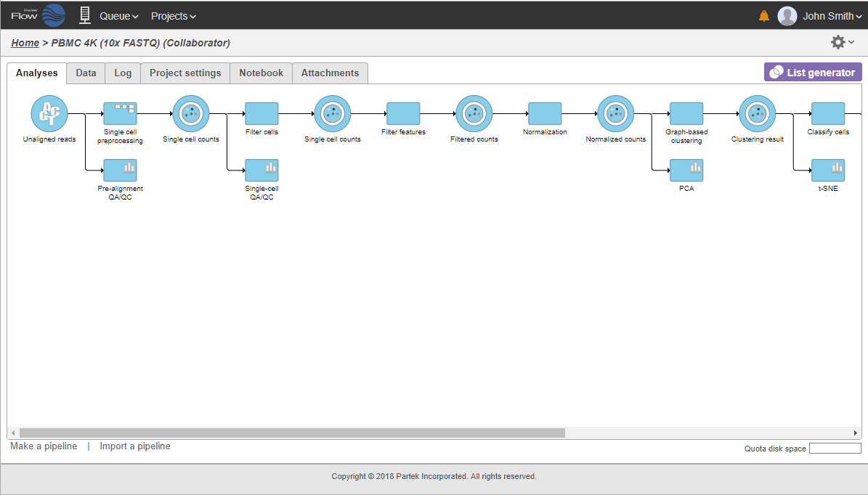868x495 pixels.
Task: Select the Graph-based clustering task node
Action: click(x=686, y=113)
